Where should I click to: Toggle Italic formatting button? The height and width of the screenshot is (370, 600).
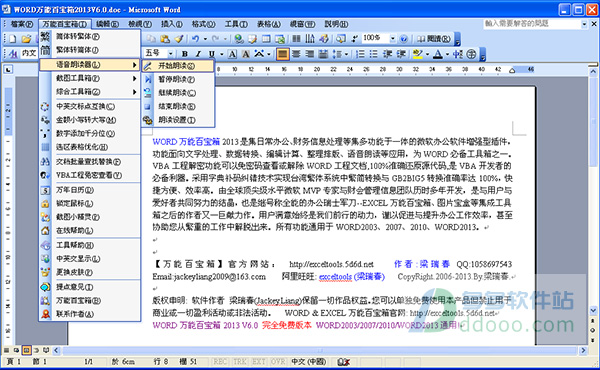tap(198, 54)
